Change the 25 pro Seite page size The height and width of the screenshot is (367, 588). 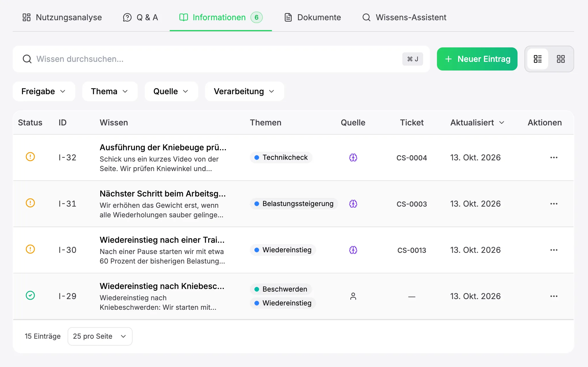pyautogui.click(x=100, y=336)
